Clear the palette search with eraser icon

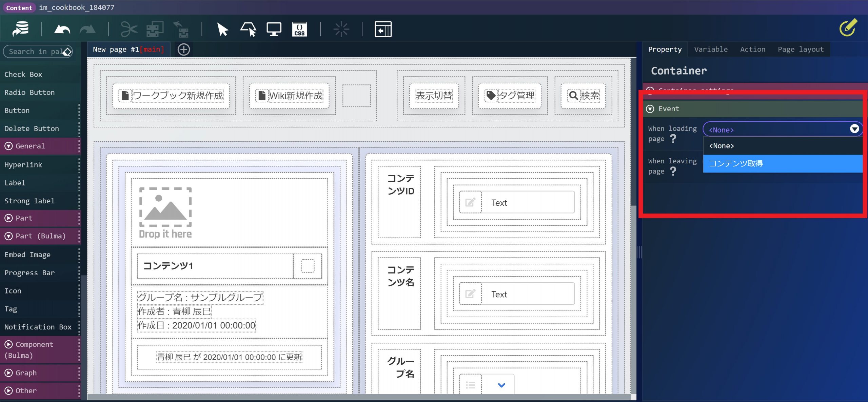tap(67, 52)
